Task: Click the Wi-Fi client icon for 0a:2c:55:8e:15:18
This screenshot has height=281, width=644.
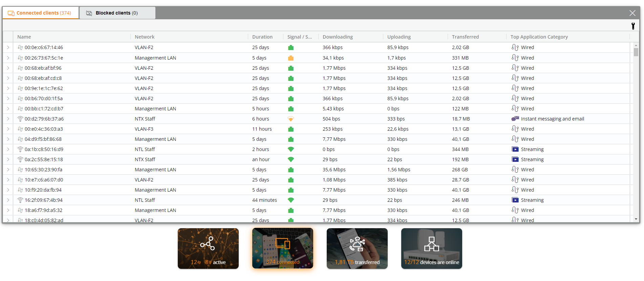Action: tap(20, 159)
